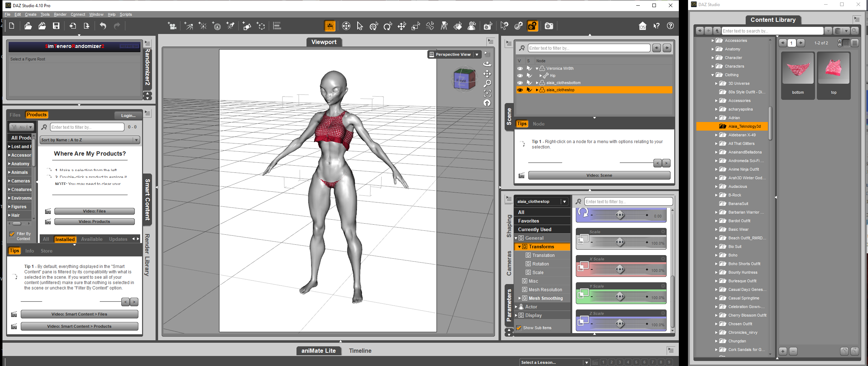Open Help with the question mark circle icon
This screenshot has height=366, width=868.
coord(671,26)
